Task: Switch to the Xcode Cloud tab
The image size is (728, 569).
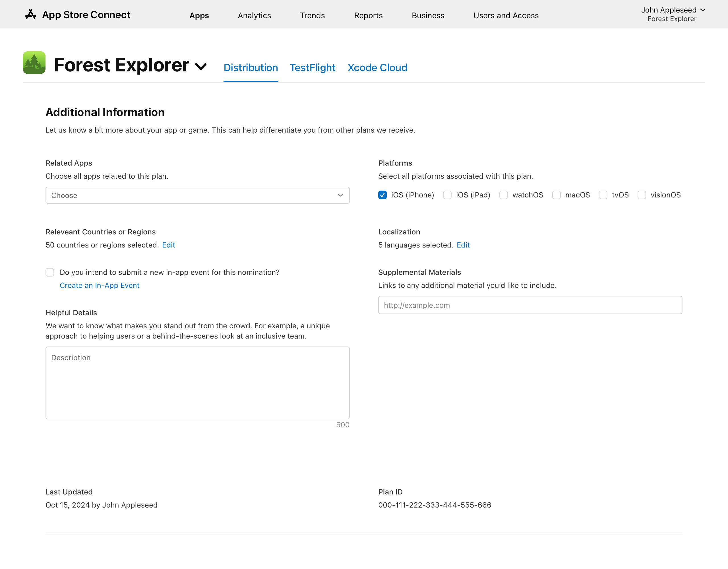Action: [378, 67]
